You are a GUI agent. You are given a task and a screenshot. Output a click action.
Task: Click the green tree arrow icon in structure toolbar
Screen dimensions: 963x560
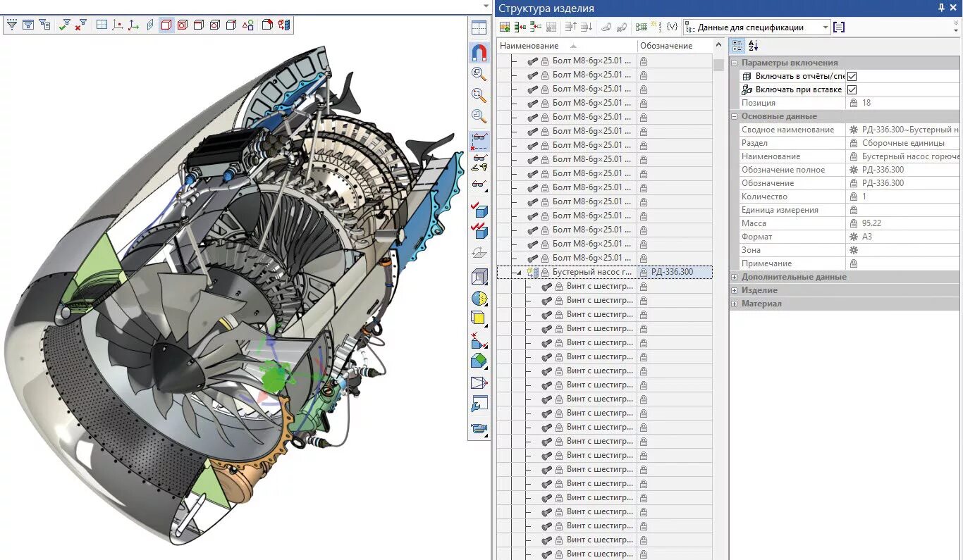520,27
